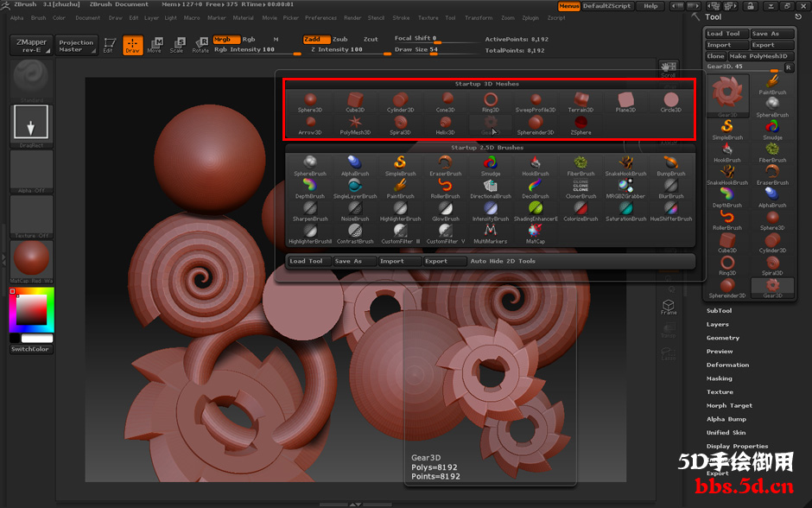Open Projection Master
This screenshot has height=508, width=812.
[x=76, y=46]
